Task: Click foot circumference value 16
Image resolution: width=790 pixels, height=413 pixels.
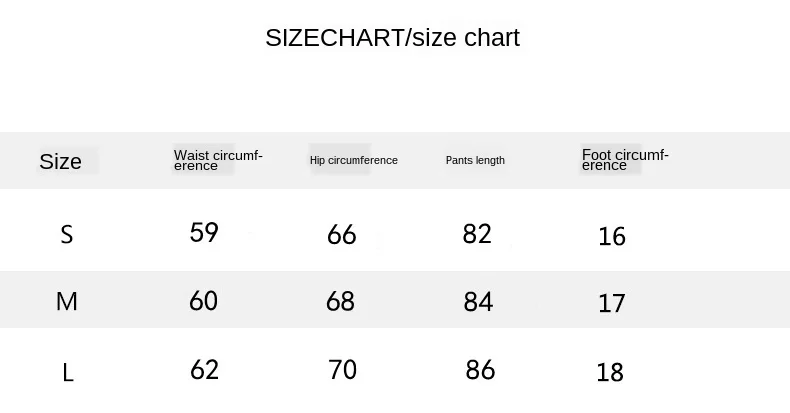Action: click(x=612, y=236)
